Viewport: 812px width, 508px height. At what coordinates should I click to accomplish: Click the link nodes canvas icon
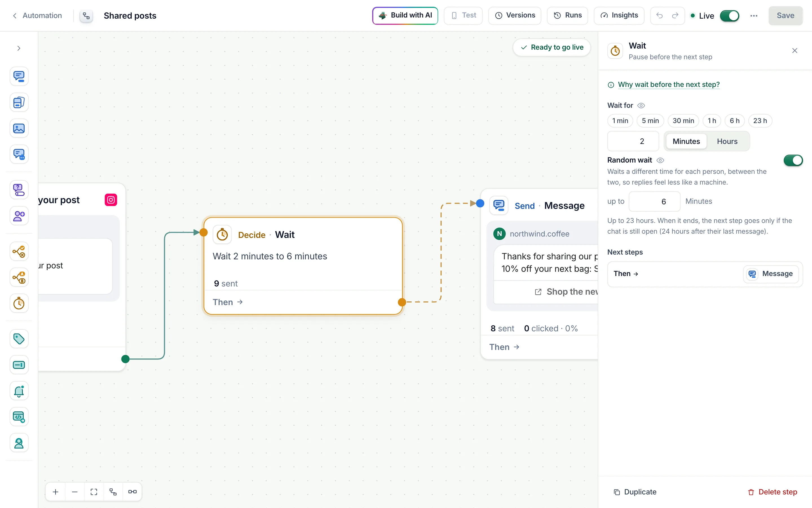click(132, 492)
